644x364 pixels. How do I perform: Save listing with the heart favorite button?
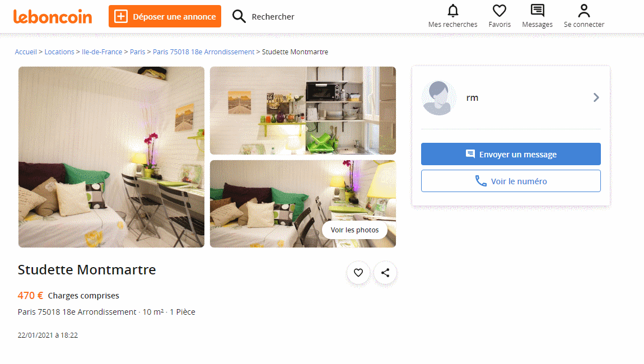(358, 272)
